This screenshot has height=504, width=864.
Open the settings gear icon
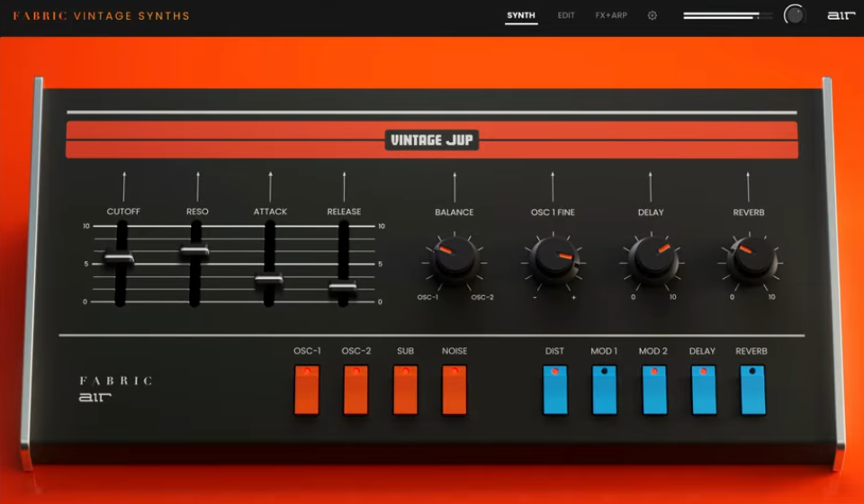652,15
